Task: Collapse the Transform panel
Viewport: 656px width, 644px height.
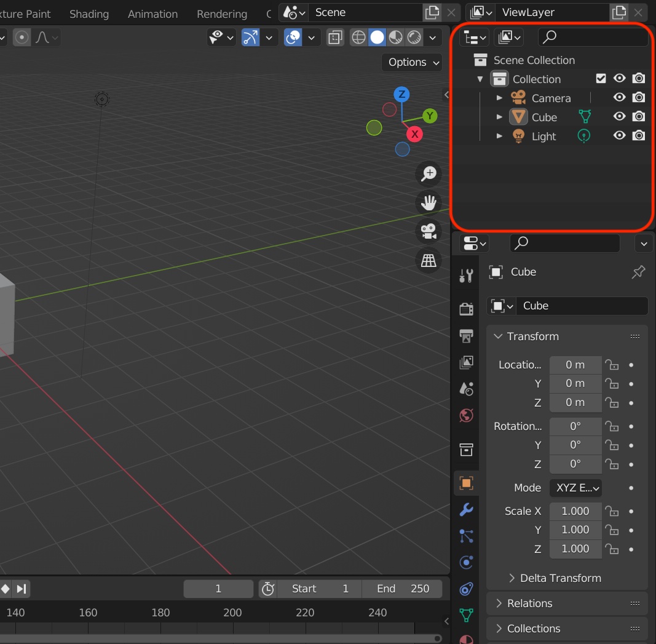Action: [x=498, y=336]
